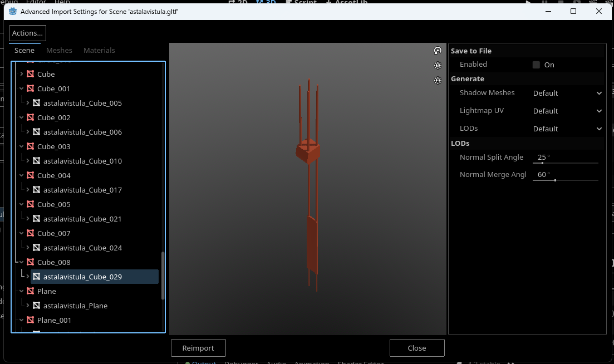Click the astalavistula_Plane mesh icon
The image size is (614, 364).
[x=36, y=306]
